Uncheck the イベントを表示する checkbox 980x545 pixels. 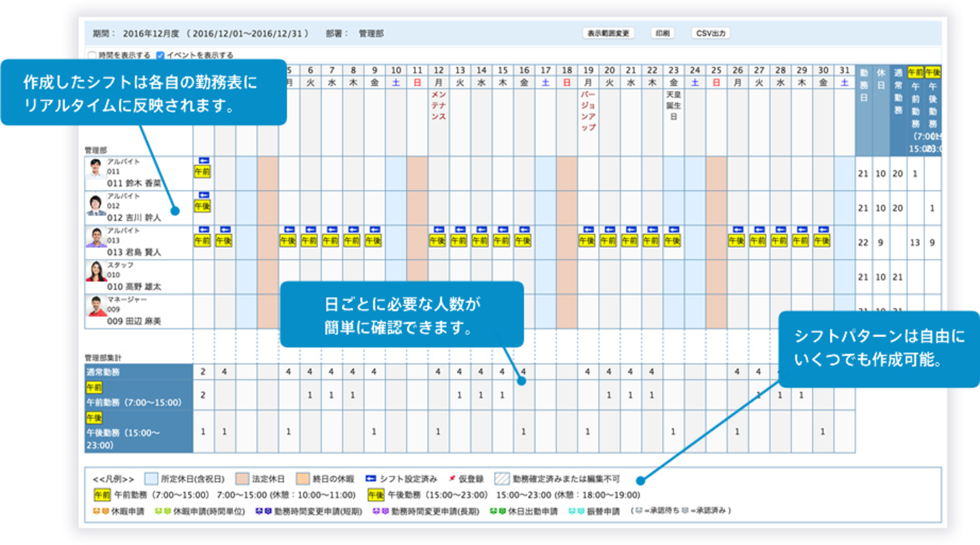point(161,55)
